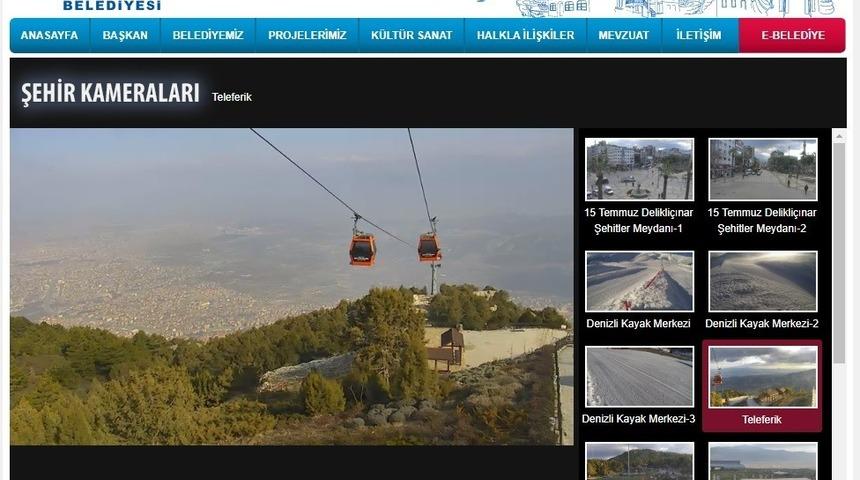Image resolution: width=860 pixels, height=480 pixels.
Task: Open the İLETİŞİM menu item
Action: 699,35
